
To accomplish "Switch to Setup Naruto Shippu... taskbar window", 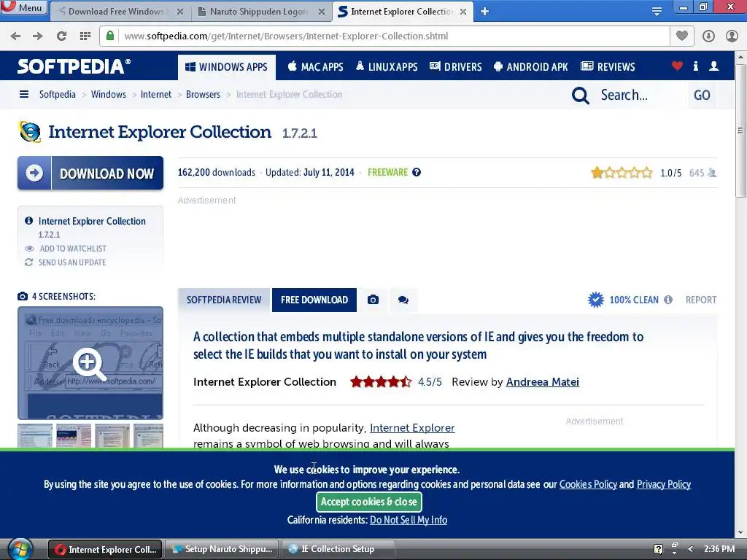I will point(222,549).
